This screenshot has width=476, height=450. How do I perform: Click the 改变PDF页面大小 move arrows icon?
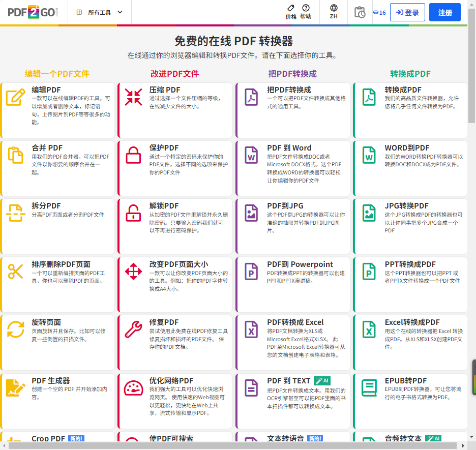(x=133, y=272)
